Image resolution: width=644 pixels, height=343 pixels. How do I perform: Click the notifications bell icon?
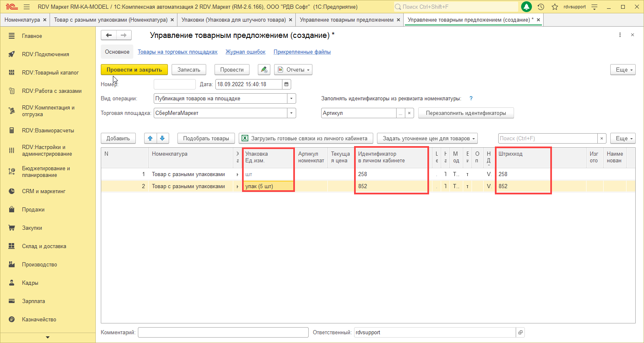527,7
